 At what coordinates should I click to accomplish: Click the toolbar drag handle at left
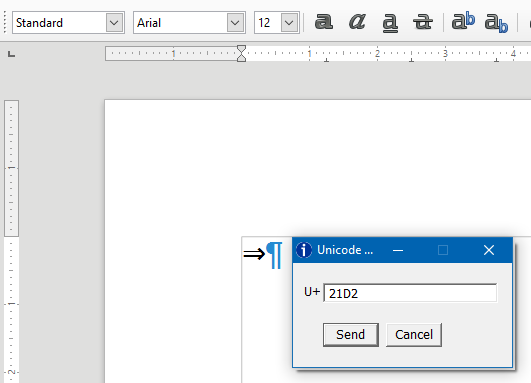tap(5, 22)
